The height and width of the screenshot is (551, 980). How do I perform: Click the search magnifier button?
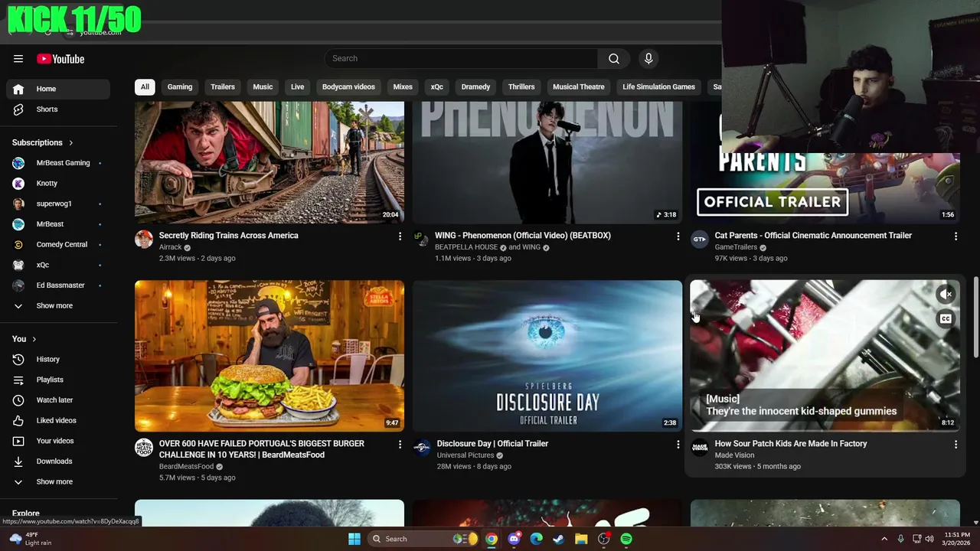coord(614,59)
